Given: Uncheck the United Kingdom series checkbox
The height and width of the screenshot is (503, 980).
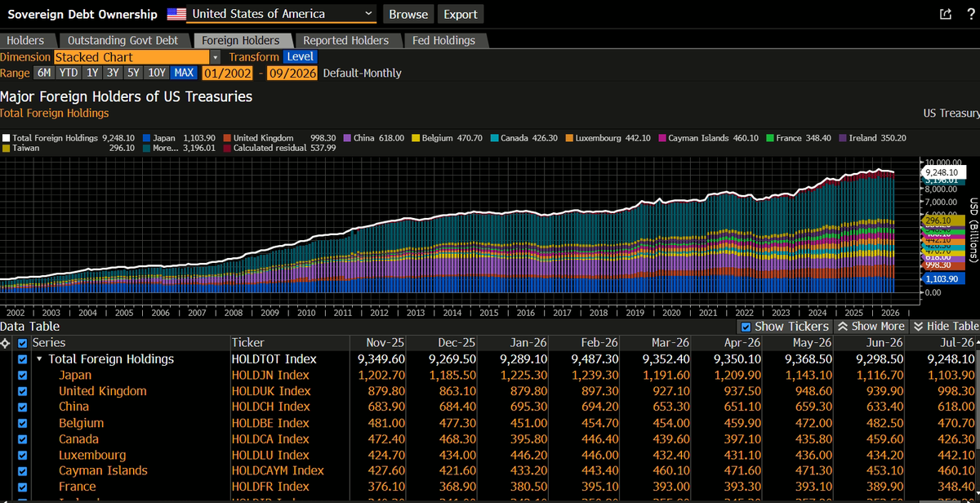Looking at the screenshot, I should [22, 391].
